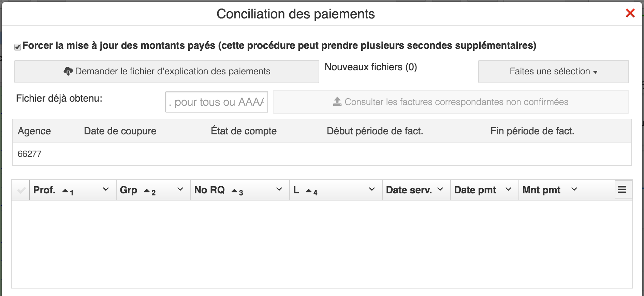644x296 pixels.
Task: Sort by Prof. column header
Action: pyautogui.click(x=44, y=190)
